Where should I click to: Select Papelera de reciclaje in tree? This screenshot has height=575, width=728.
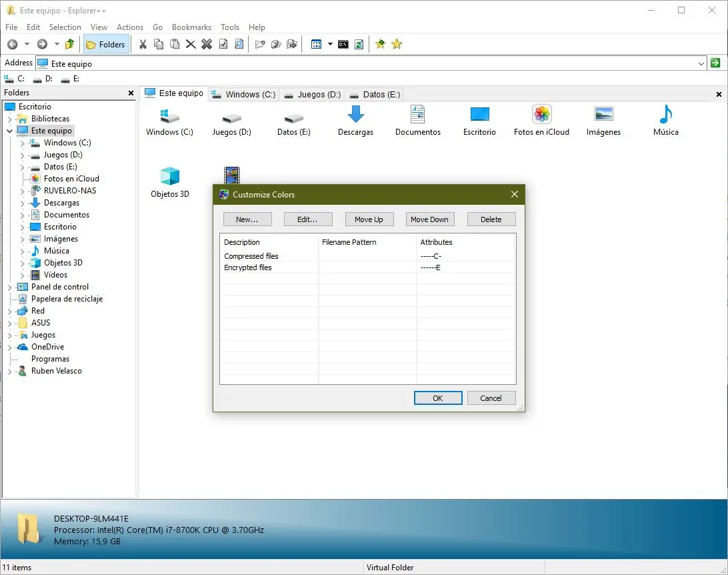point(67,299)
